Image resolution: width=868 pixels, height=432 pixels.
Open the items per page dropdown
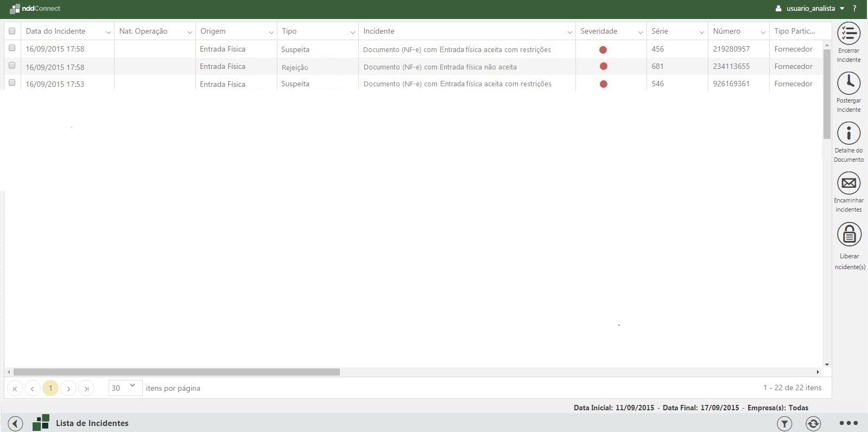(125, 387)
